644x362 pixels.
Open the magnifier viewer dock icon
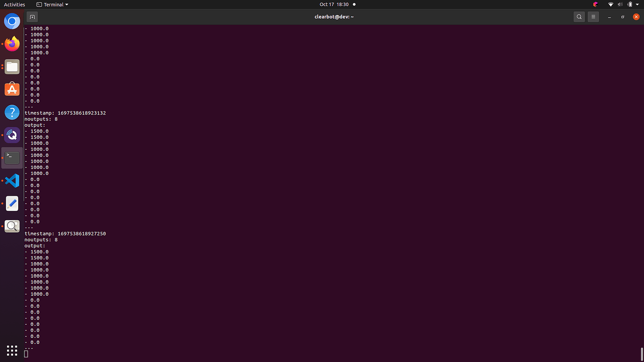coord(12,226)
